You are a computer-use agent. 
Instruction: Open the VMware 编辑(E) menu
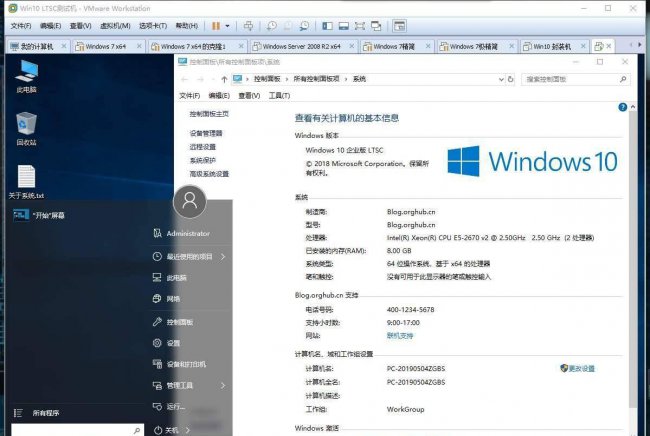point(50,26)
